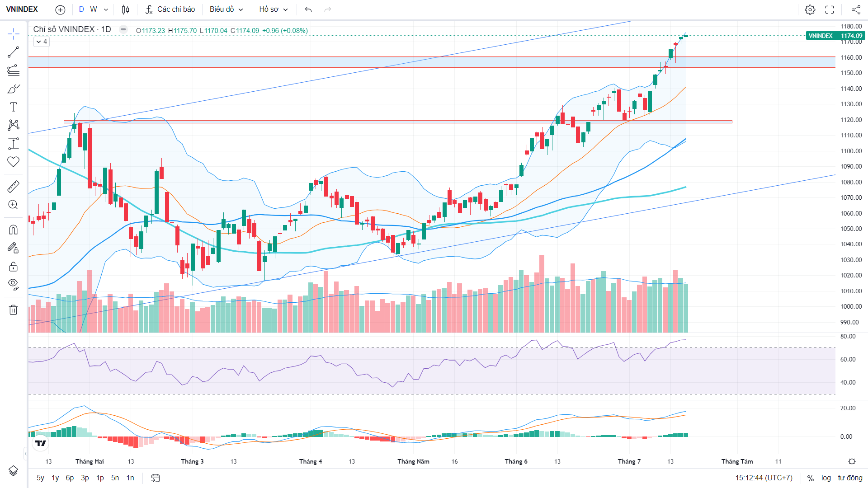The height and width of the screenshot is (488, 868).
Task: Select the 6p date range
Action: tap(70, 478)
